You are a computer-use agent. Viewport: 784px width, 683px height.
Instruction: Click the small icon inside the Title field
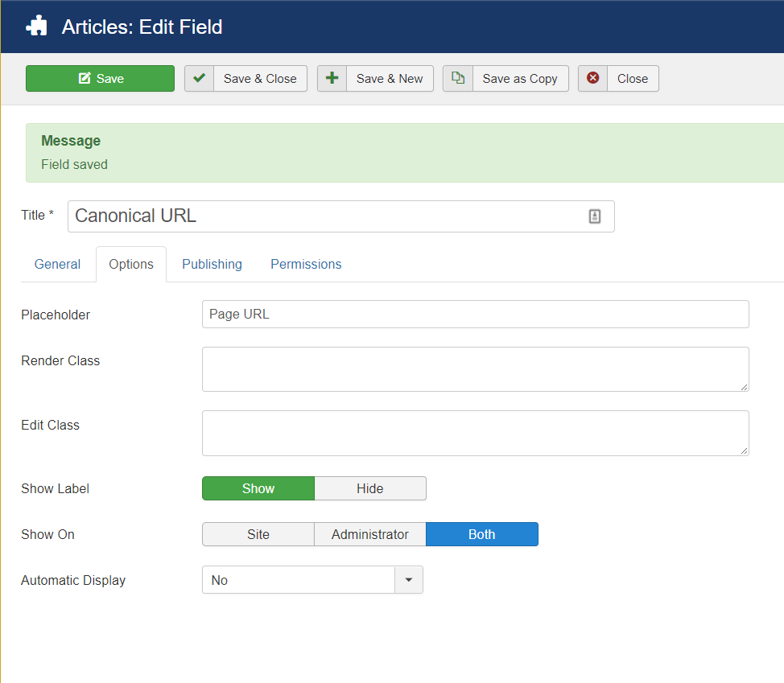click(595, 216)
